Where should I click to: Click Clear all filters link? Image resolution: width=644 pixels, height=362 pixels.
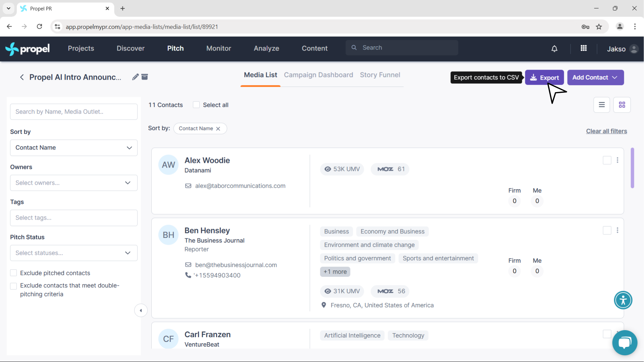click(606, 131)
